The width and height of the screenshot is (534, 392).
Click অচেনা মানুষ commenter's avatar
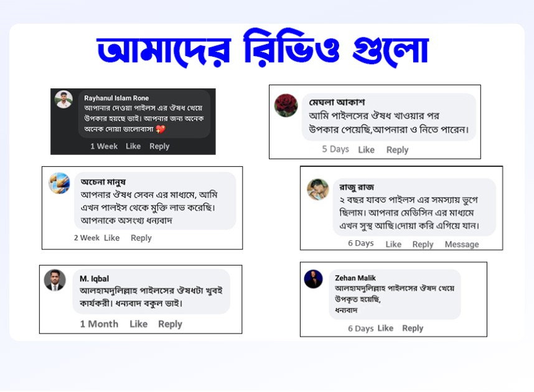click(x=59, y=183)
